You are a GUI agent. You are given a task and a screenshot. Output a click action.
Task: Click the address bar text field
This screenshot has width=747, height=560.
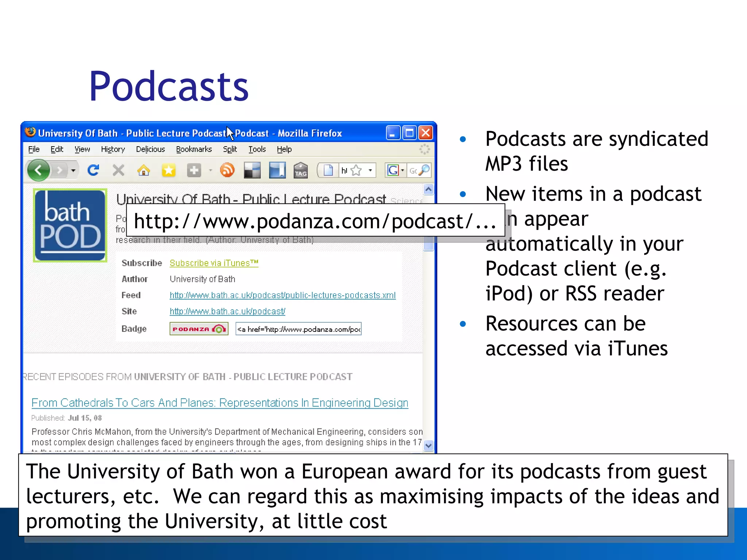344,170
